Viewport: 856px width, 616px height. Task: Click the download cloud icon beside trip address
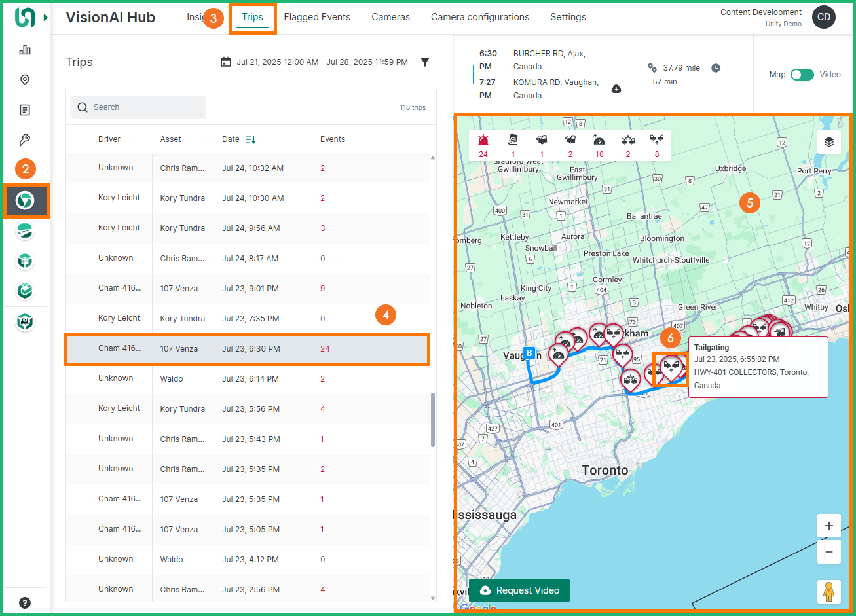(616, 89)
